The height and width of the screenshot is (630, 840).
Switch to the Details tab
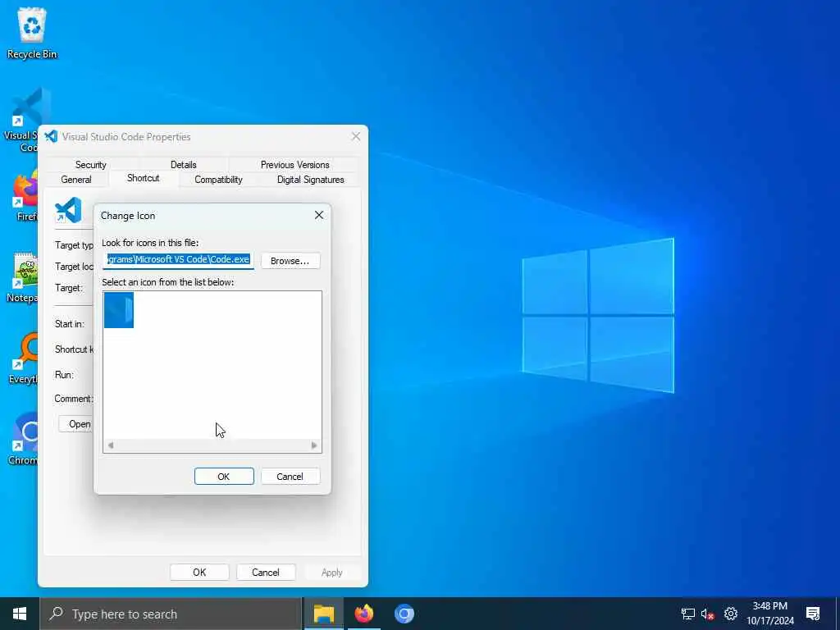[183, 164]
